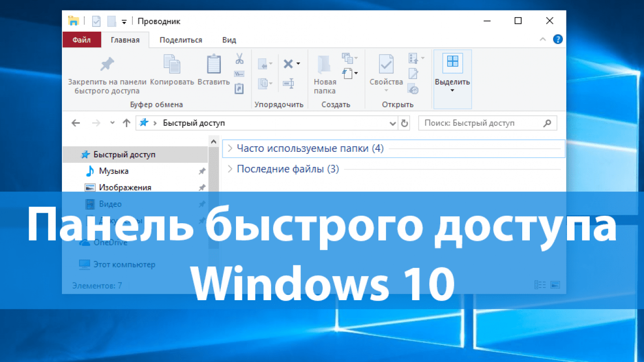Open the Файл menu tab
644x362 pixels.
[x=82, y=40]
